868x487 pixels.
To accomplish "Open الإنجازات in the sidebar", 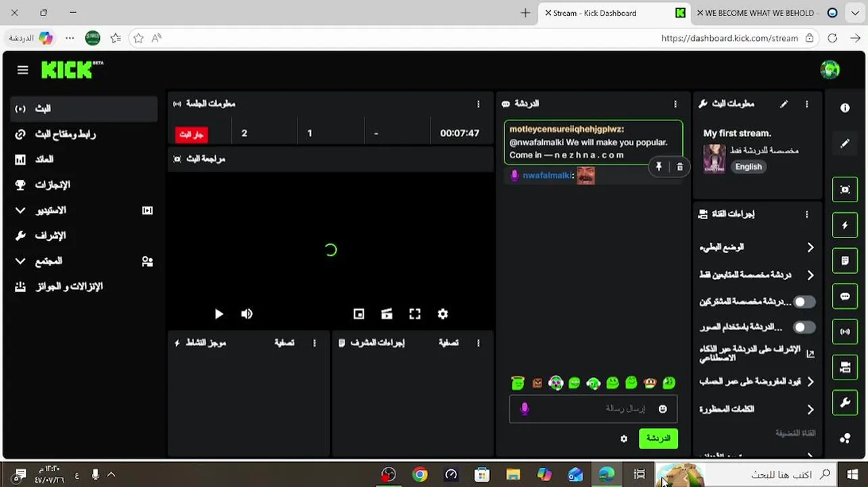I will 84,185.
